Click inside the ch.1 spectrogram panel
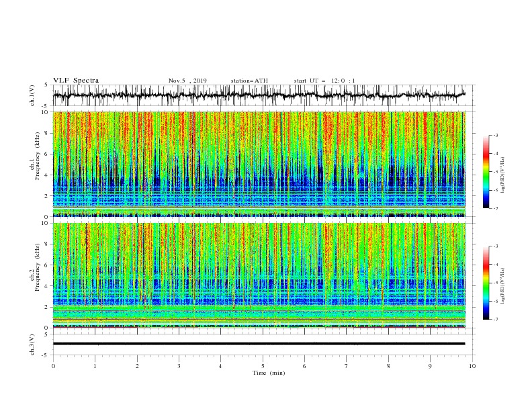532x411 pixels. tap(259, 164)
